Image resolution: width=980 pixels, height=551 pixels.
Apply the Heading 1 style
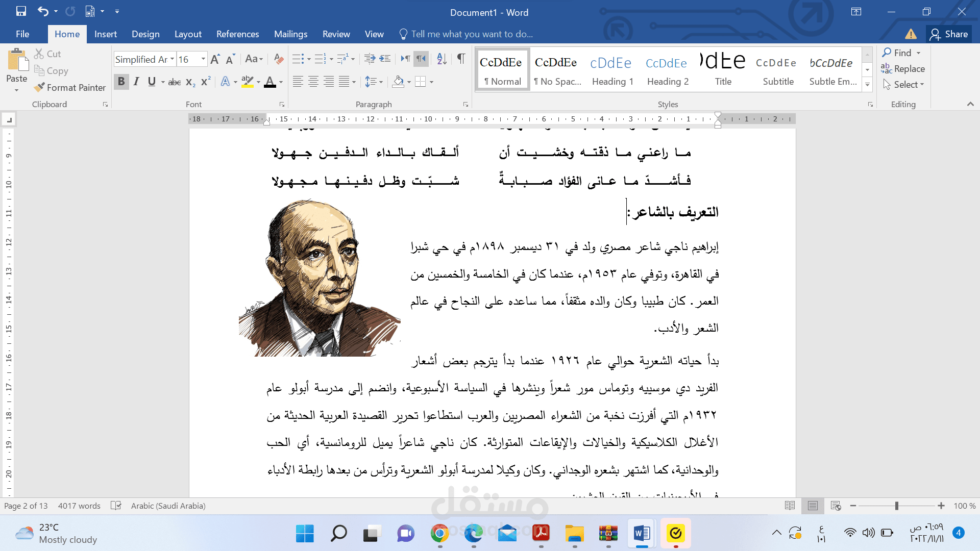(612, 70)
